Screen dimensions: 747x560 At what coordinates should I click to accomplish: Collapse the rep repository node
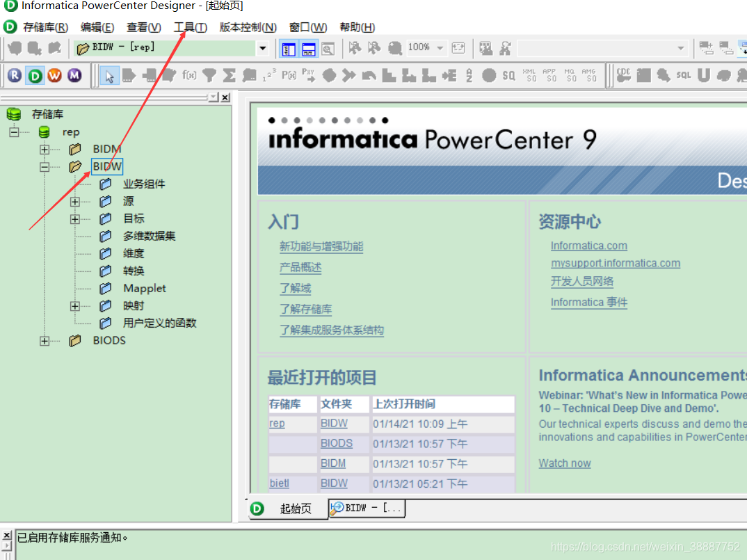(15, 132)
